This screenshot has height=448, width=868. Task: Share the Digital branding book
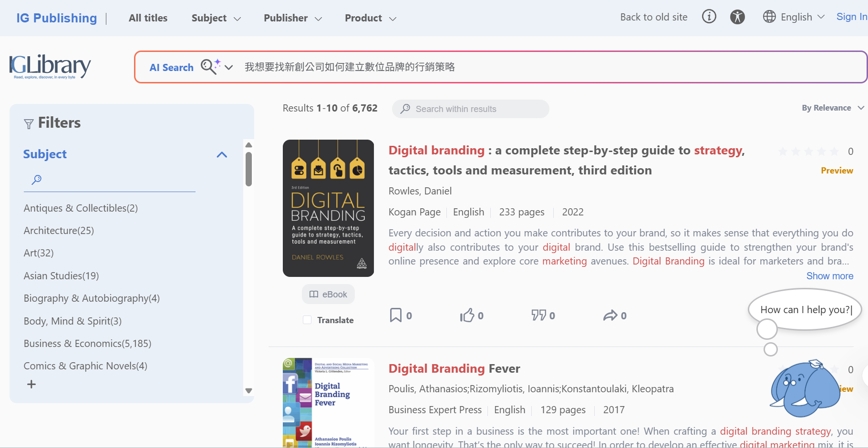610,315
